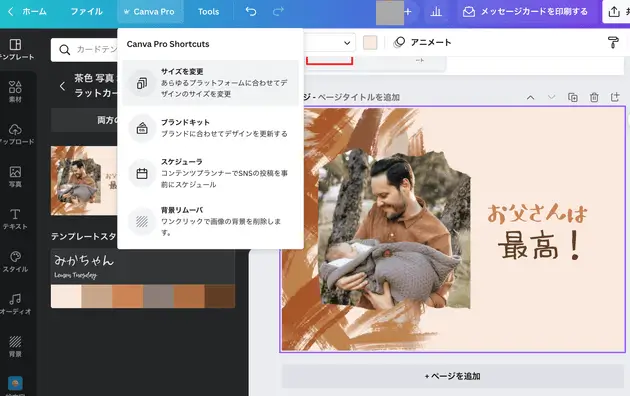630x396 pixels.
Task: Open the Tools menu in the top bar
Action: (x=208, y=12)
